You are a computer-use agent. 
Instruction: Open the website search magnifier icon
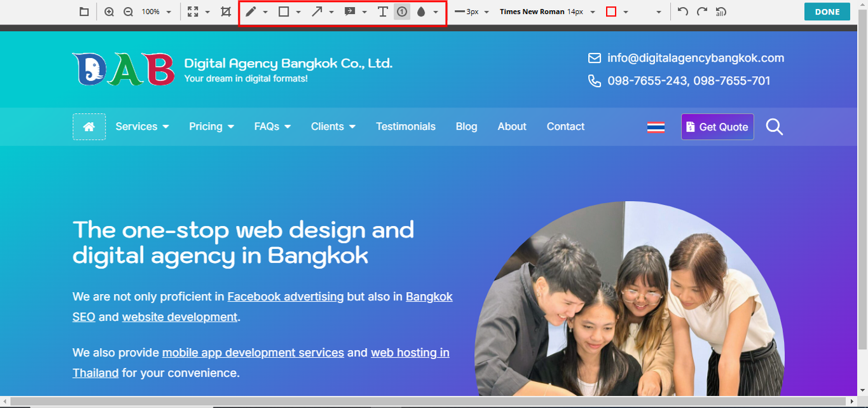775,127
